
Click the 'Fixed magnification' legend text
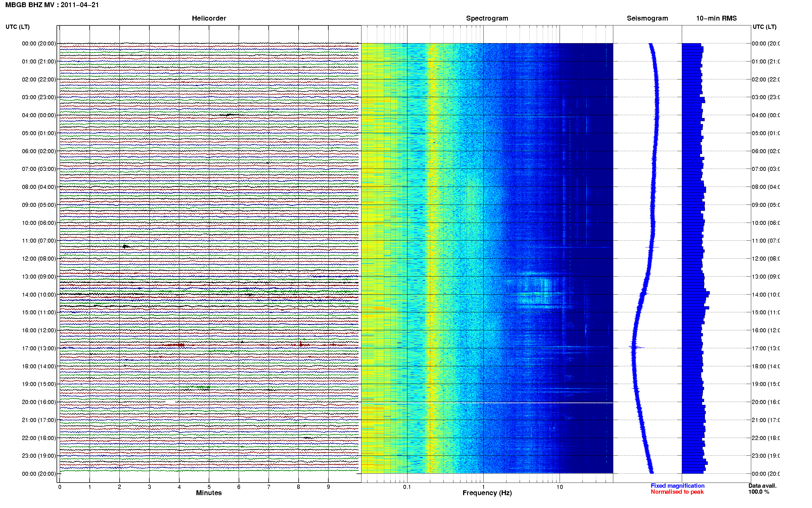click(678, 486)
